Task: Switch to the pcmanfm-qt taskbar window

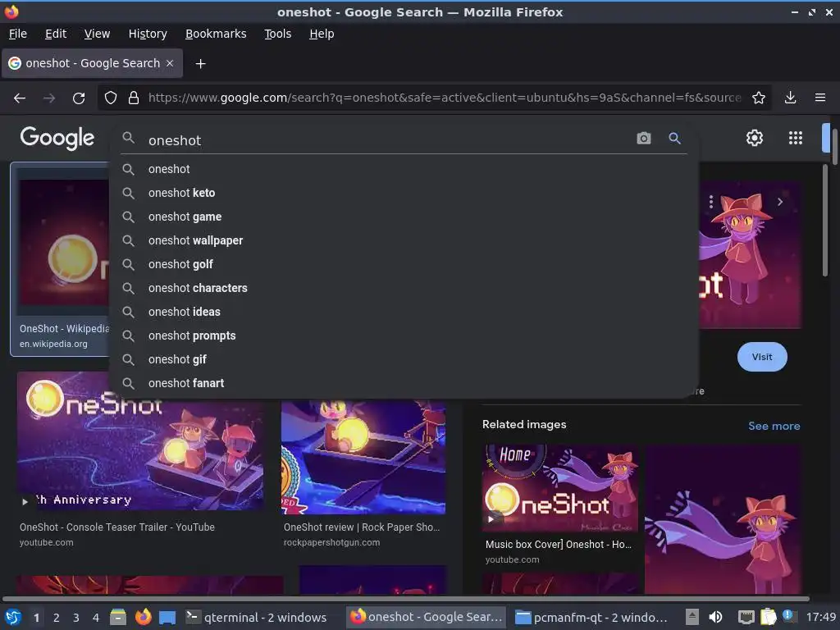Action: 591,617
